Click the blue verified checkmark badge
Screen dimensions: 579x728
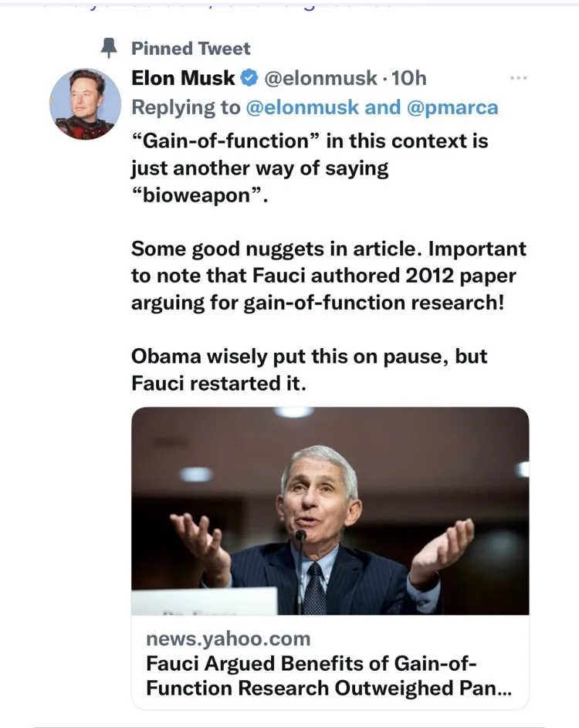coord(249,78)
